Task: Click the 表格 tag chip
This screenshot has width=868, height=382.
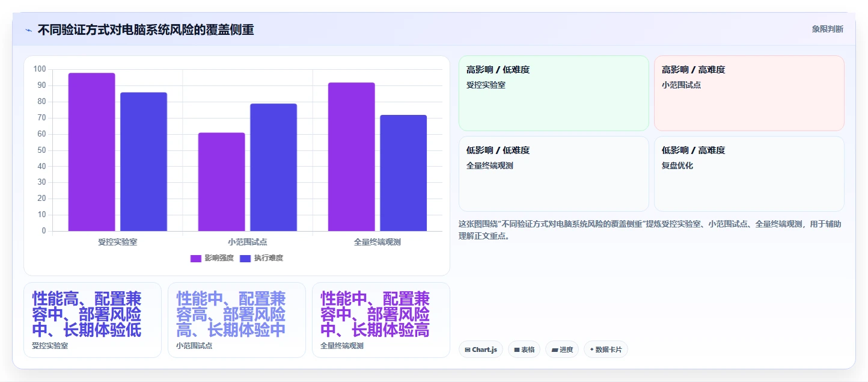Action: [524, 350]
